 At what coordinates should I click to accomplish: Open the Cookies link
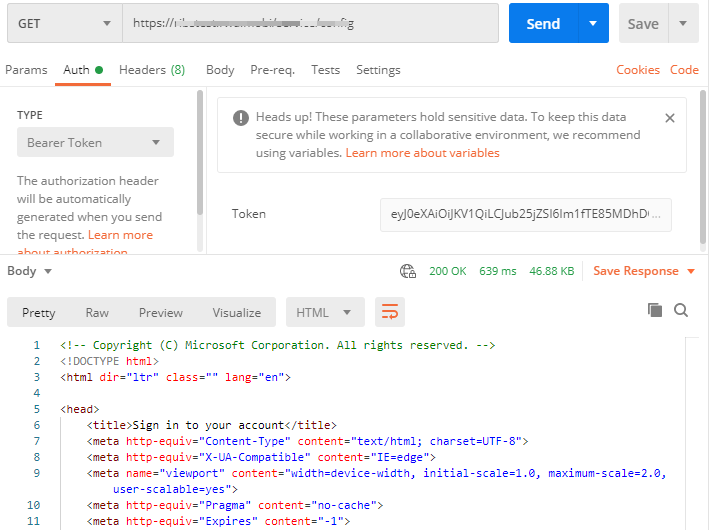pyautogui.click(x=638, y=70)
